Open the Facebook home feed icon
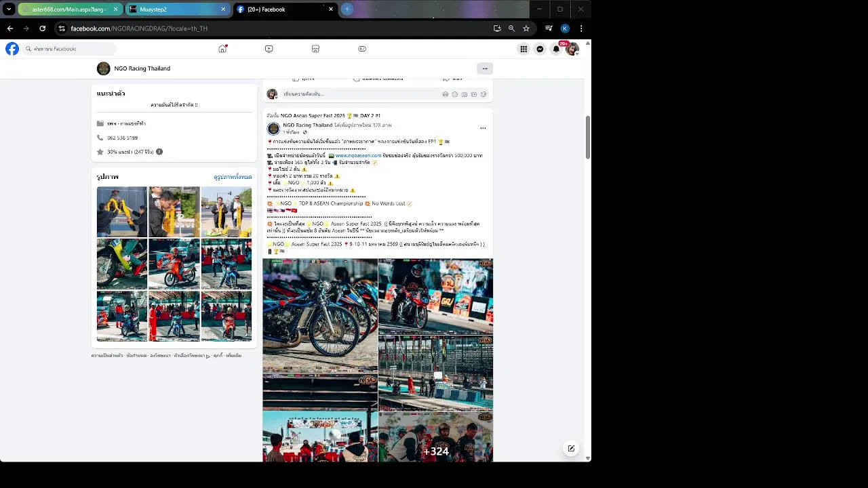This screenshot has height=488, width=868. (x=222, y=49)
